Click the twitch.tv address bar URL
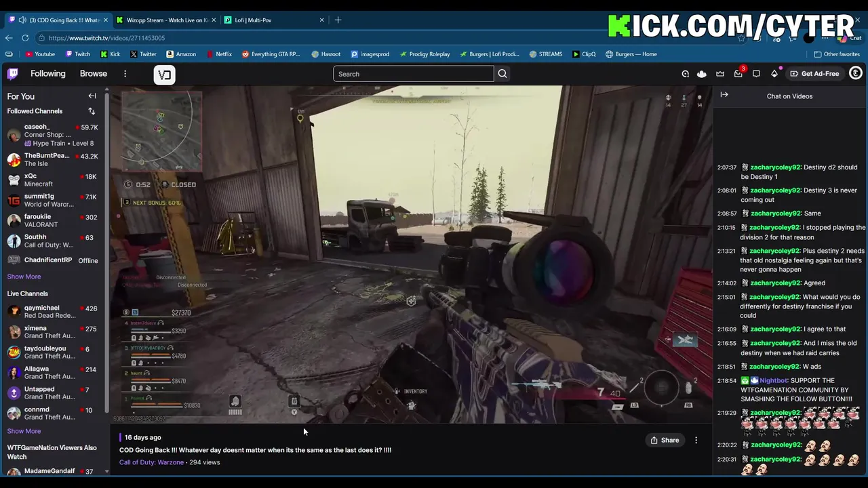Screen dimensions: 868x488 (106, 38)
